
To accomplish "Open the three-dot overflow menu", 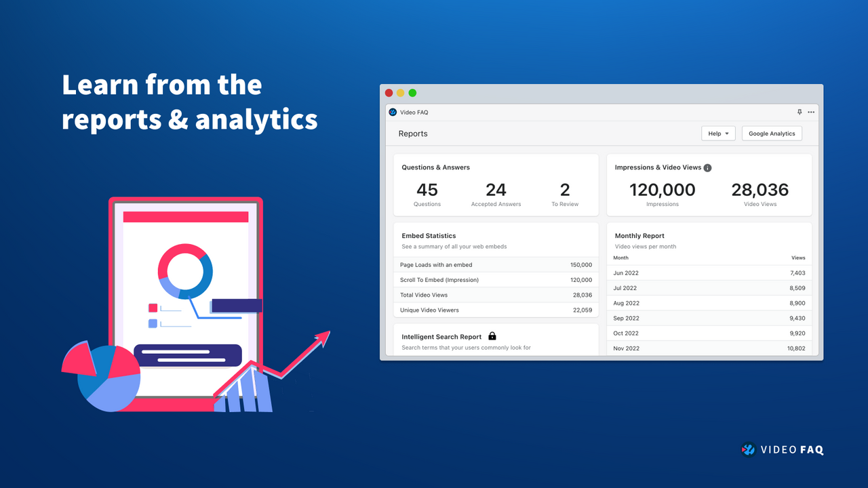I will click(x=811, y=112).
